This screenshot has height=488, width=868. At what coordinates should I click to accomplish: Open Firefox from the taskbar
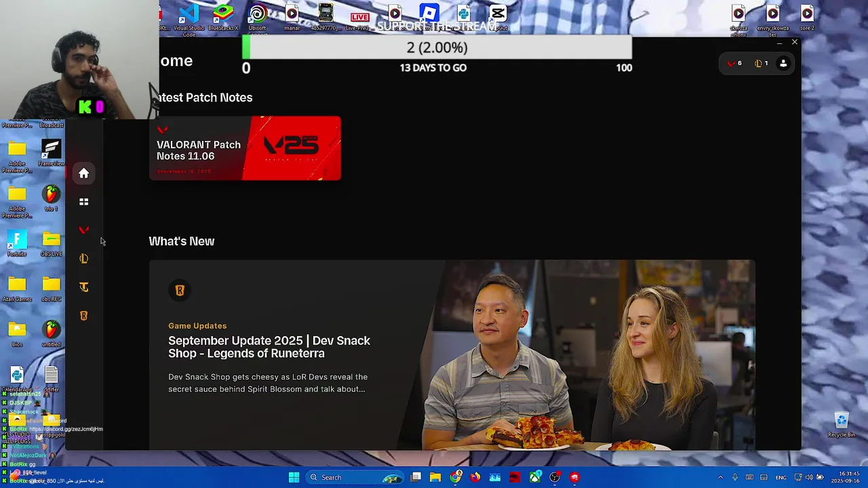coord(475,477)
